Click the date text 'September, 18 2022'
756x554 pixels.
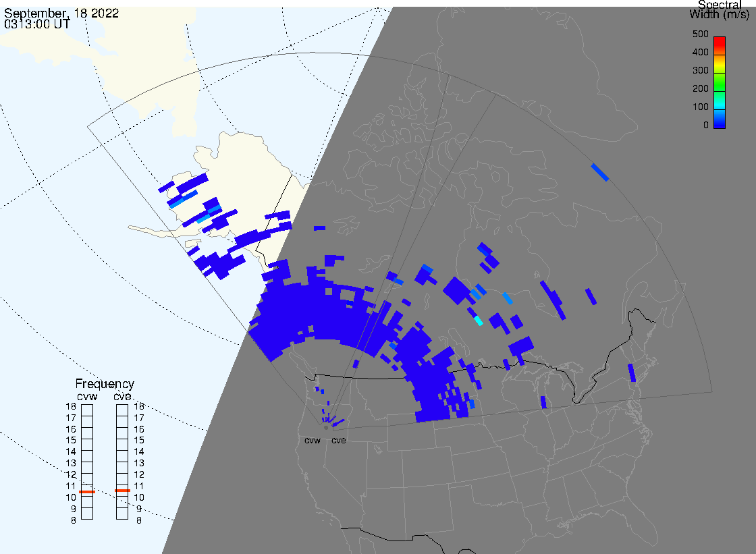(x=61, y=13)
